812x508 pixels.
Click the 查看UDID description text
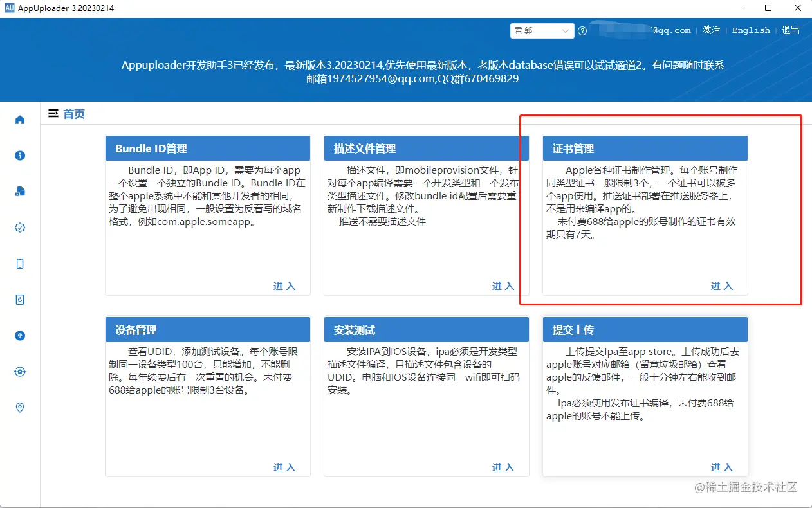(205, 371)
